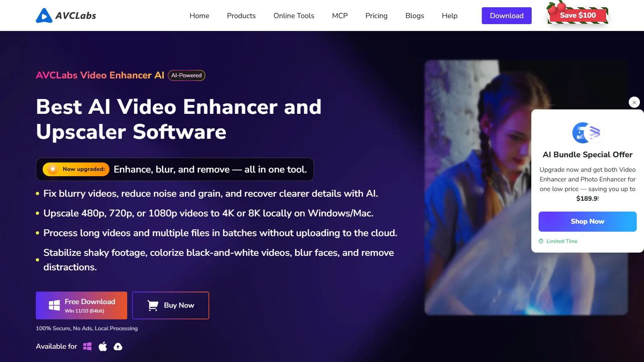Click the Limited Time label
Image resolution: width=644 pixels, height=362 pixels.
pos(562,241)
